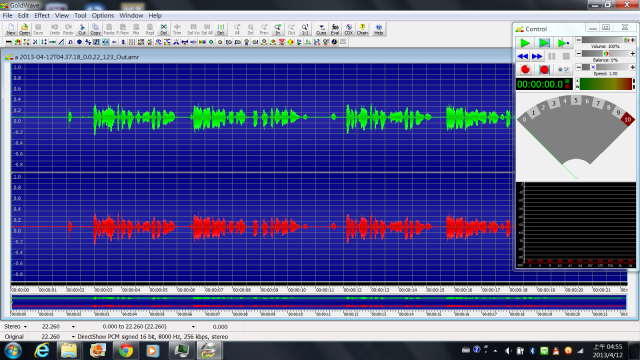Open the Effect menu
The width and height of the screenshot is (640, 360).
pos(42,16)
